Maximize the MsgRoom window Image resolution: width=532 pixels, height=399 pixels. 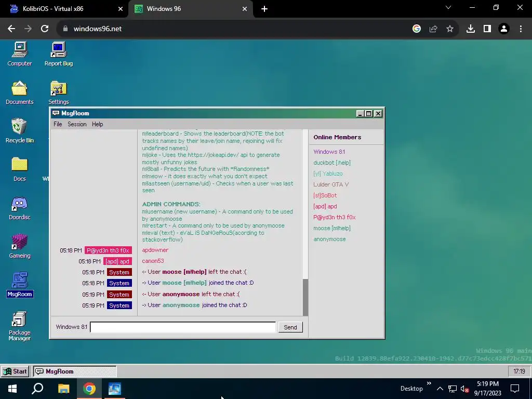pyautogui.click(x=369, y=114)
